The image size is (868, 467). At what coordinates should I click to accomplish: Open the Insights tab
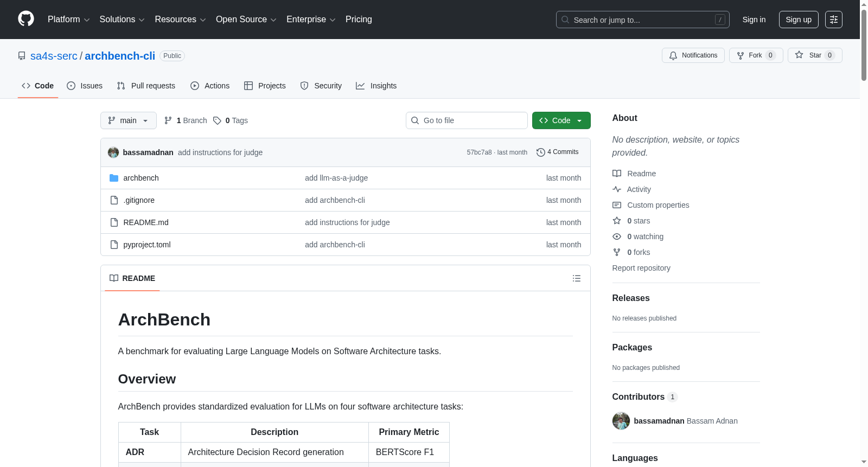coord(376,86)
